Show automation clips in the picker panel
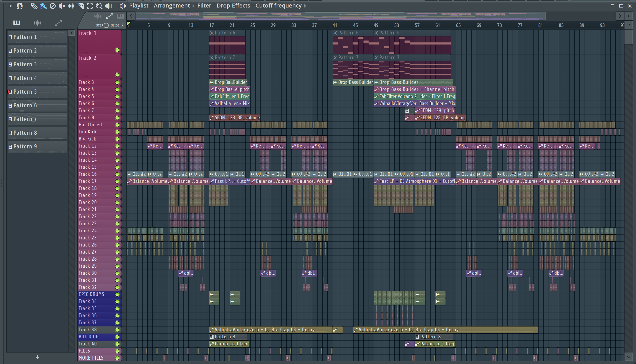Screen dimensions: 636x364 coord(58,23)
